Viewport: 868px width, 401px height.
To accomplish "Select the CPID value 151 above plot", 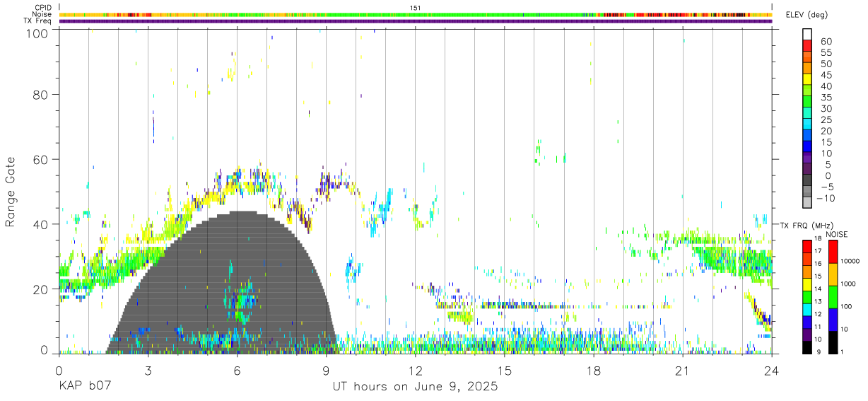I will pyautogui.click(x=416, y=7).
